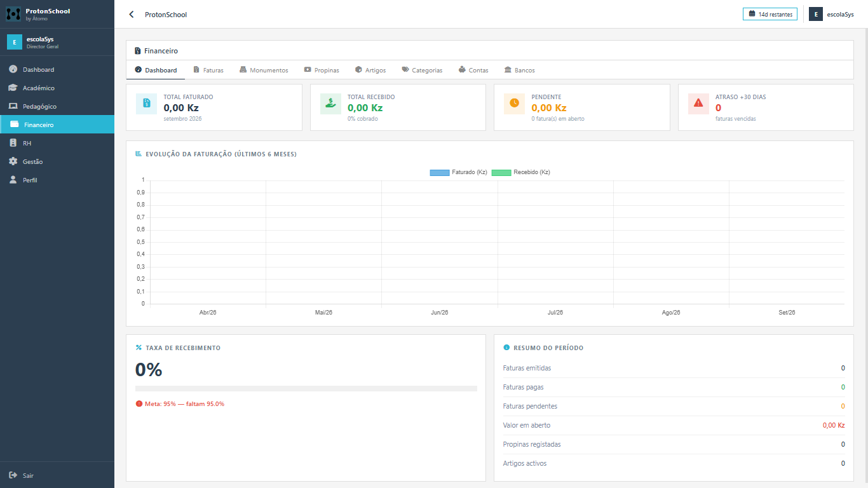Click the Perfil user icon

point(13,180)
